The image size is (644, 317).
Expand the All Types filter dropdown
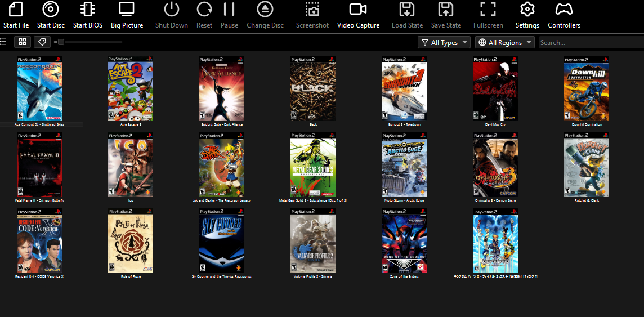click(444, 43)
